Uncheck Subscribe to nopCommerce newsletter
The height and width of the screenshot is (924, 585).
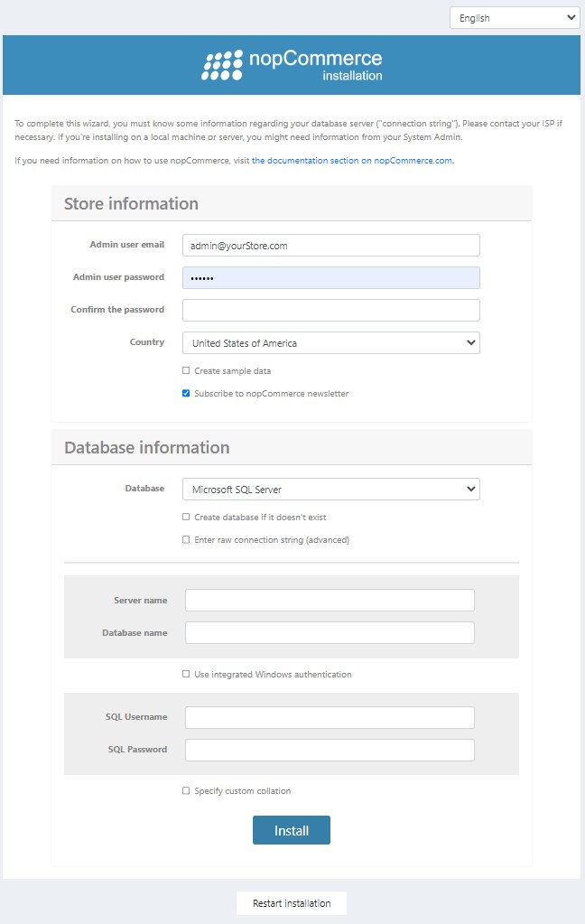186,394
